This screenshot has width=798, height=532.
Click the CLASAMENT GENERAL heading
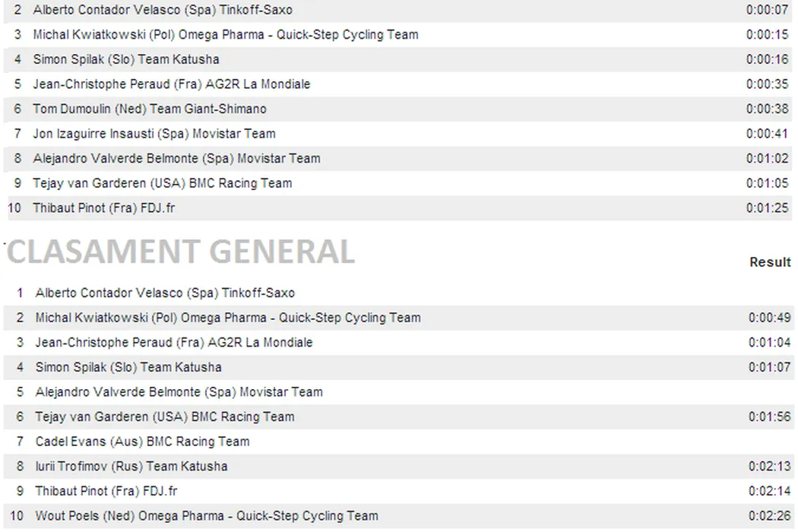coord(180,252)
